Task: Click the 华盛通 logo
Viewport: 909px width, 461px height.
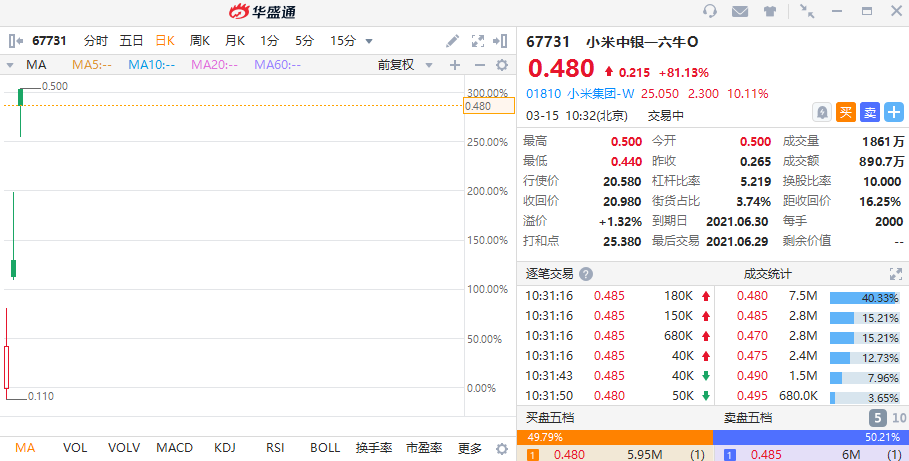Action: pos(263,12)
